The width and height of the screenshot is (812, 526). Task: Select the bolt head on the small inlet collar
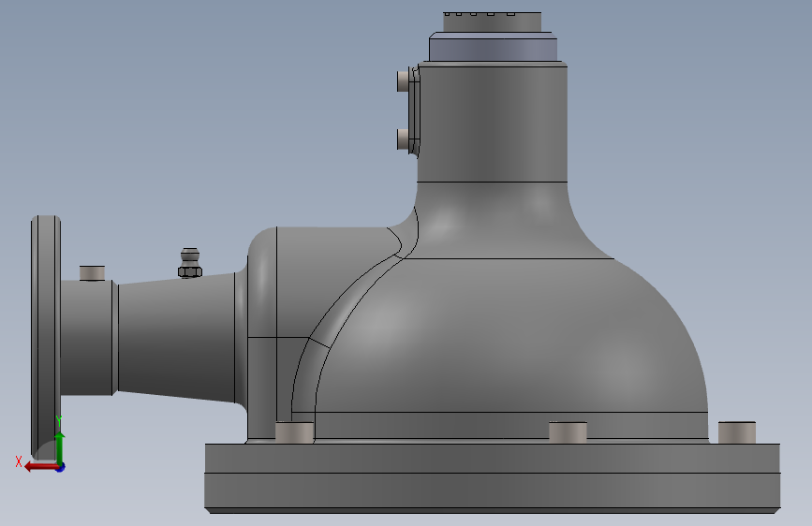click(92, 273)
